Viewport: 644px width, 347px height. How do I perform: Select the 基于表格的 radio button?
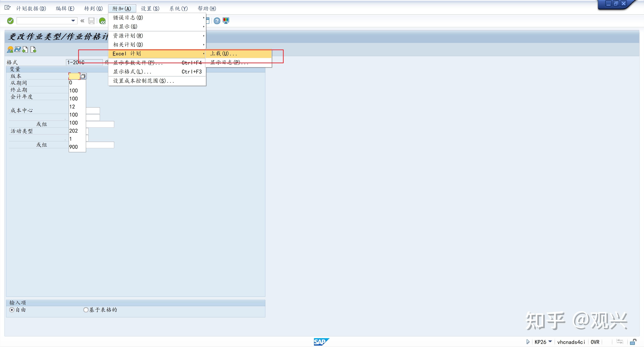pyautogui.click(x=86, y=310)
